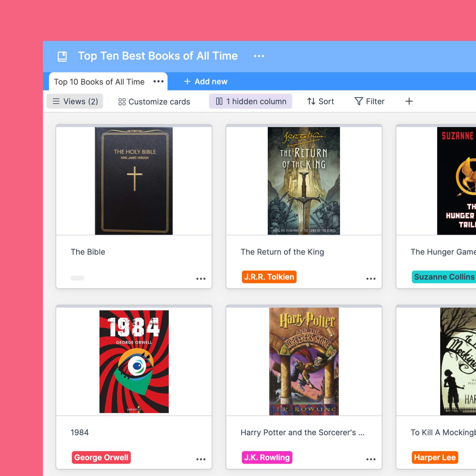Viewport: 476px width, 476px height.
Task: Click the George Orwell author tag on 1984
Action: tap(101, 457)
